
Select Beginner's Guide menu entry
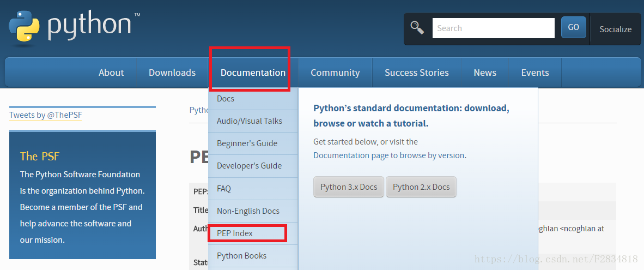pyautogui.click(x=253, y=143)
